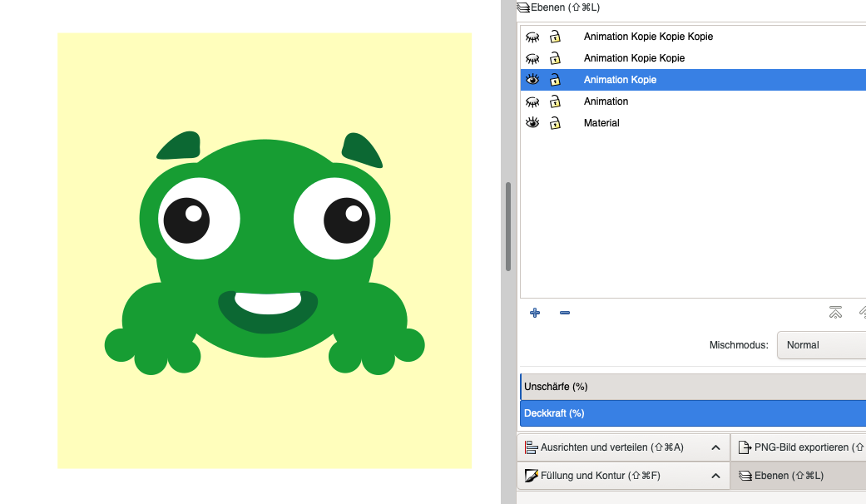Image resolution: width=866 pixels, height=504 pixels.
Task: Click the chevron on Füllung und Kontur tab
Action: click(715, 476)
